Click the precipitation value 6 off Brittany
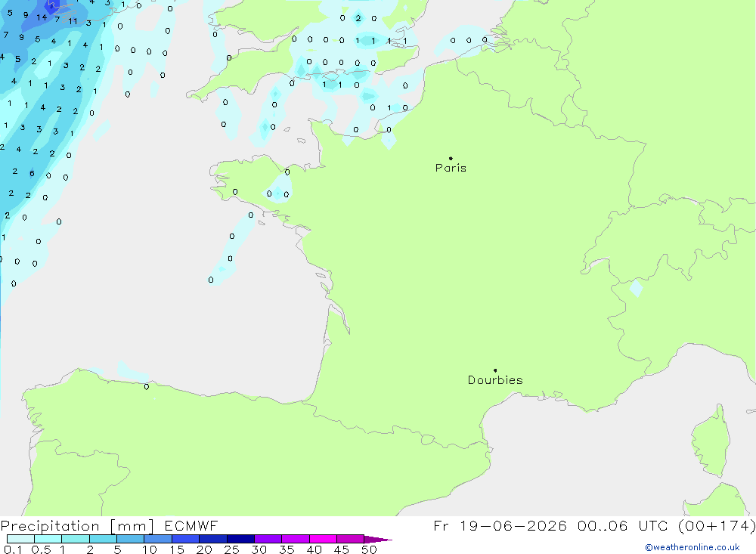This screenshot has height=554, width=756. (x=32, y=173)
